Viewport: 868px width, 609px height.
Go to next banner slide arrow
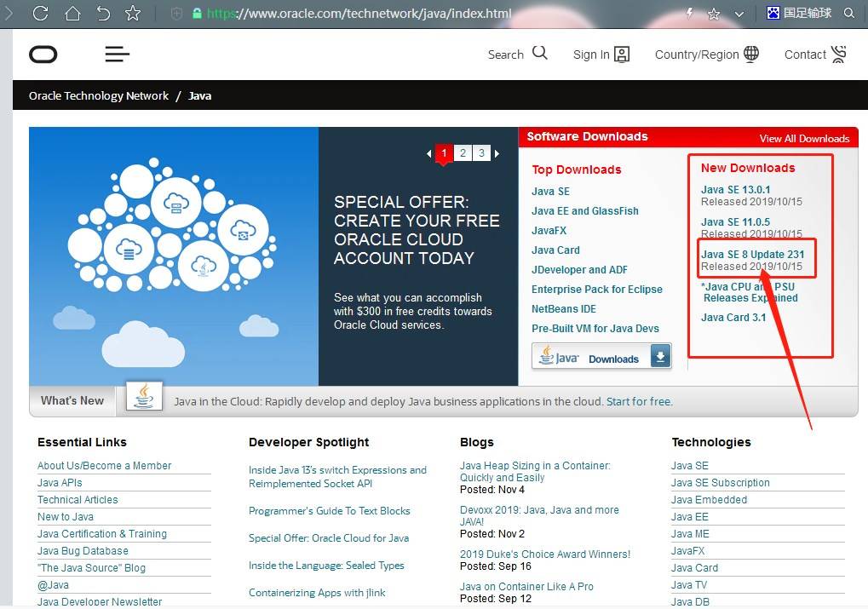(x=497, y=154)
